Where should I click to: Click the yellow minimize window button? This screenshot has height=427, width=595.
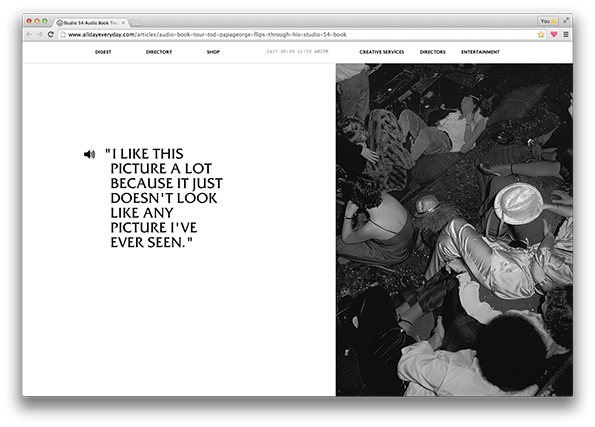click(37, 21)
